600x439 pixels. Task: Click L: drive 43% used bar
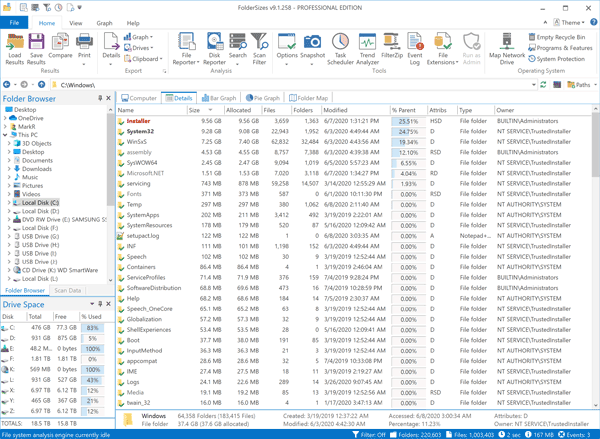pos(92,380)
